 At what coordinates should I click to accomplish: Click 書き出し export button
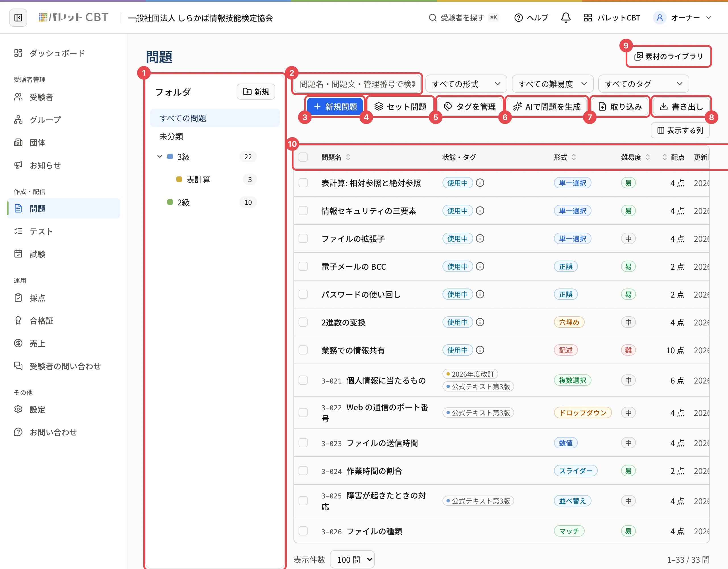click(x=681, y=107)
